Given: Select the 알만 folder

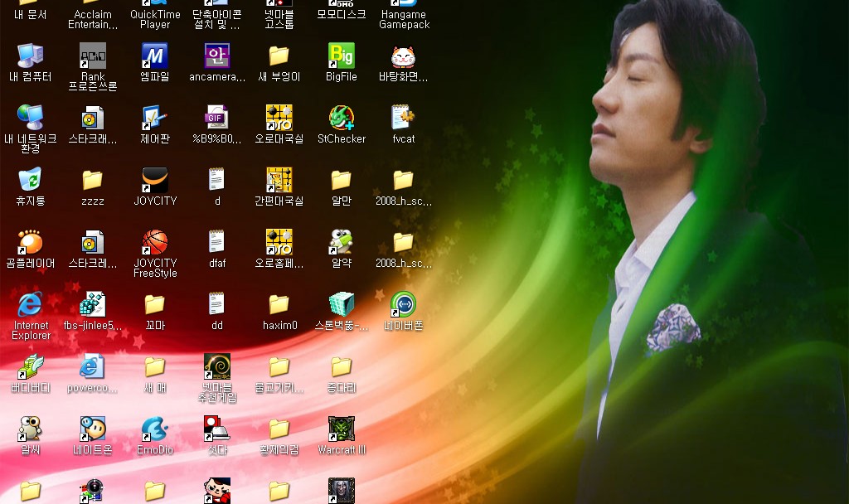Looking at the screenshot, I should click(341, 180).
